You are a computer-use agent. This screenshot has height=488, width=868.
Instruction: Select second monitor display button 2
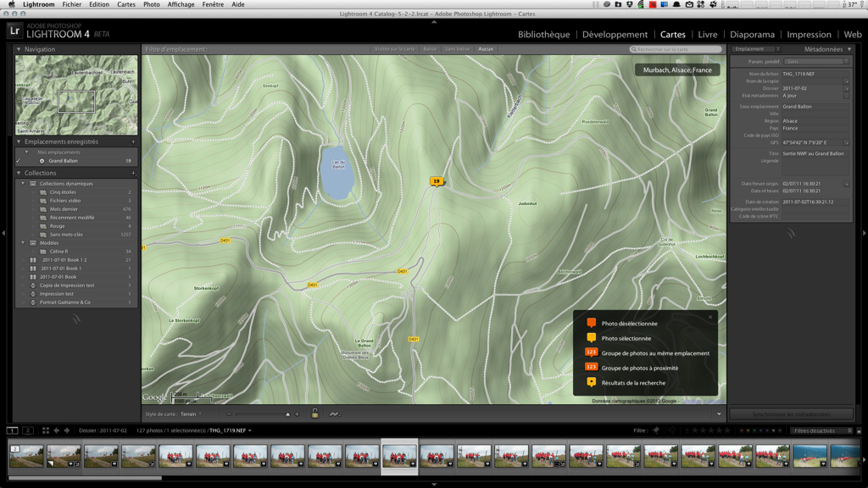[x=28, y=430]
